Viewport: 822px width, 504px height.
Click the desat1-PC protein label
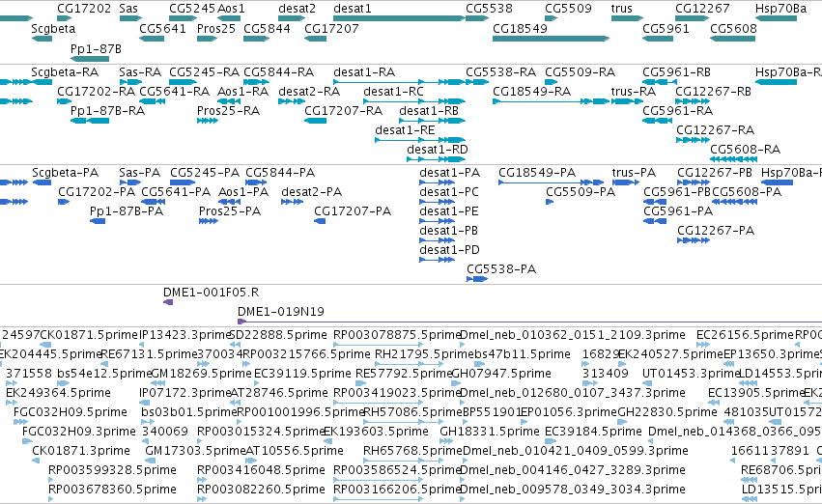point(449,192)
